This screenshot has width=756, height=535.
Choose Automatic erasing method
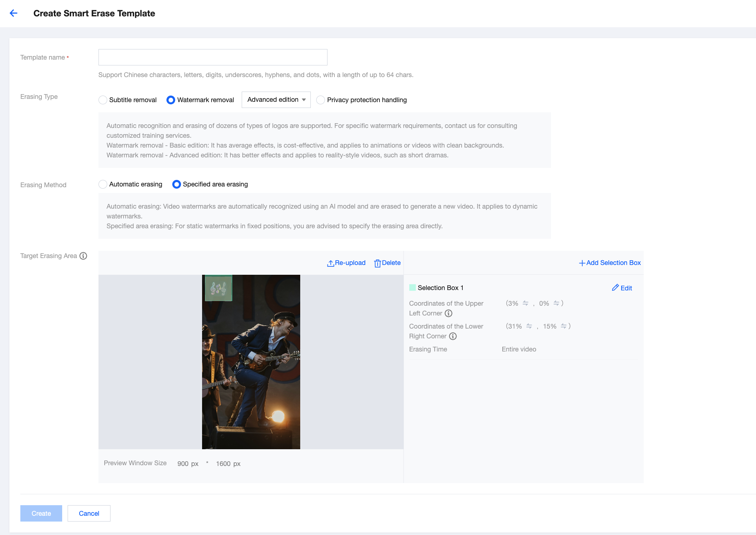click(103, 184)
